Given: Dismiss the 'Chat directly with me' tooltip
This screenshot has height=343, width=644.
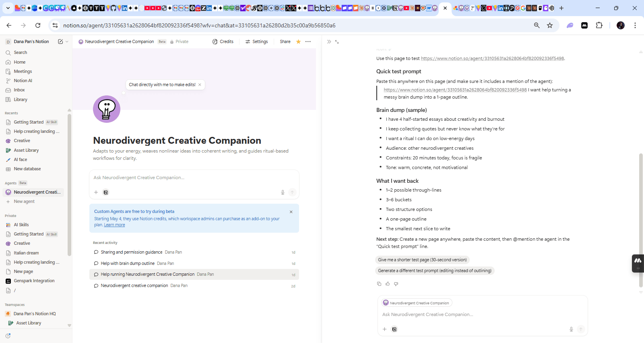Looking at the screenshot, I should coord(200,85).
